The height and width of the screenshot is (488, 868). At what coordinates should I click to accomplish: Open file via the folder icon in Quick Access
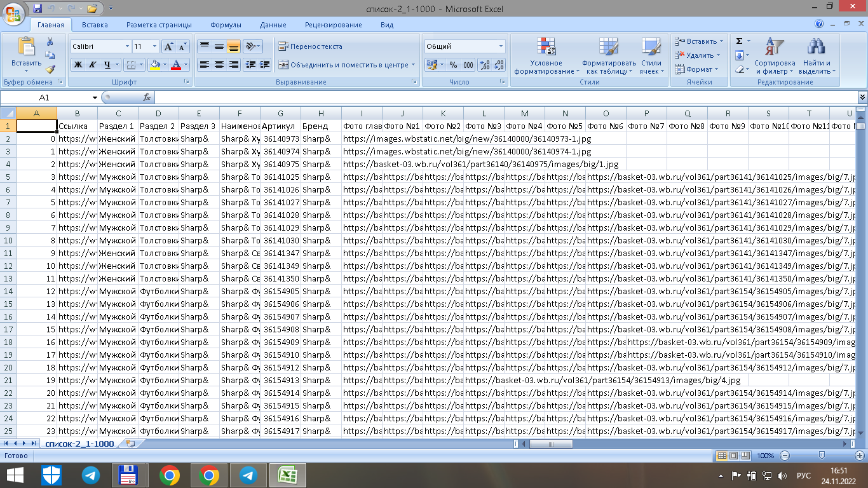point(93,8)
